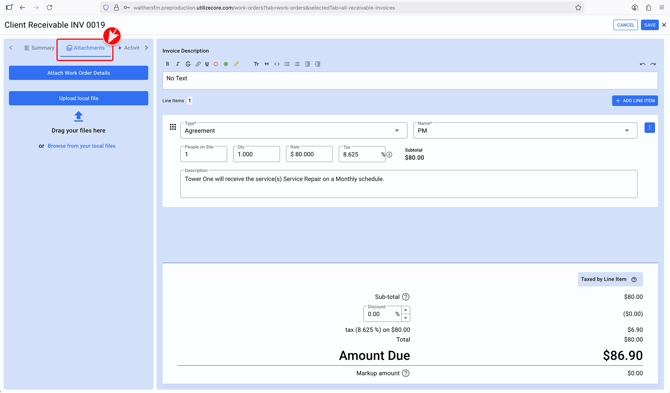Open the Type dropdown showing Agreement
This screenshot has width=670, height=393.
coord(293,130)
